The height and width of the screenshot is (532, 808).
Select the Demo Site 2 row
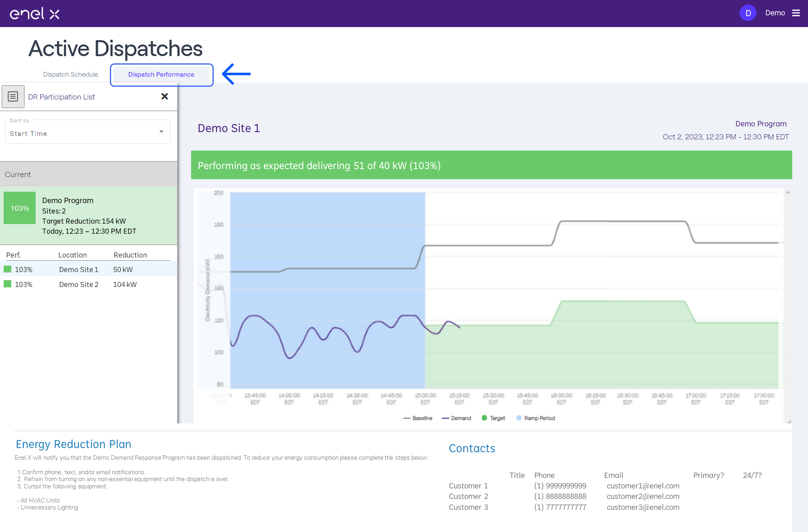(88, 284)
